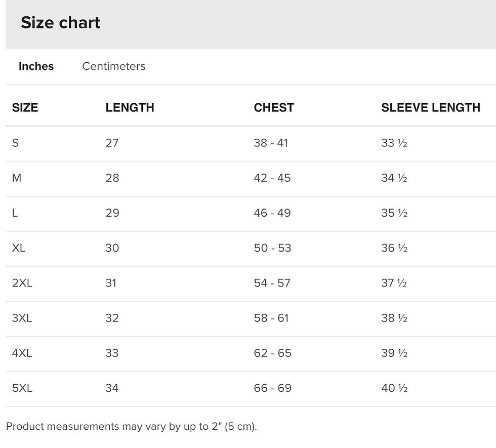The image size is (496, 448).
Task: Click the 38 - 41 chest value
Action: pyautogui.click(x=271, y=143)
